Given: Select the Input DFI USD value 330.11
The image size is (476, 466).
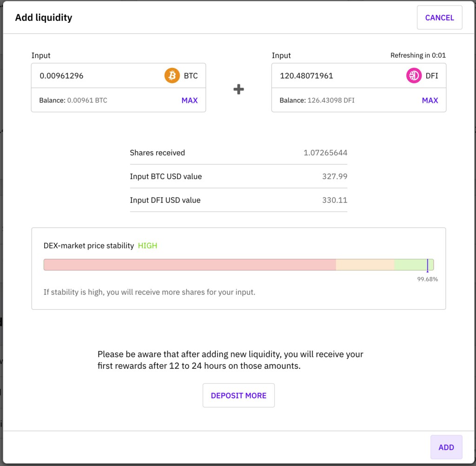Looking at the screenshot, I should click(x=334, y=200).
